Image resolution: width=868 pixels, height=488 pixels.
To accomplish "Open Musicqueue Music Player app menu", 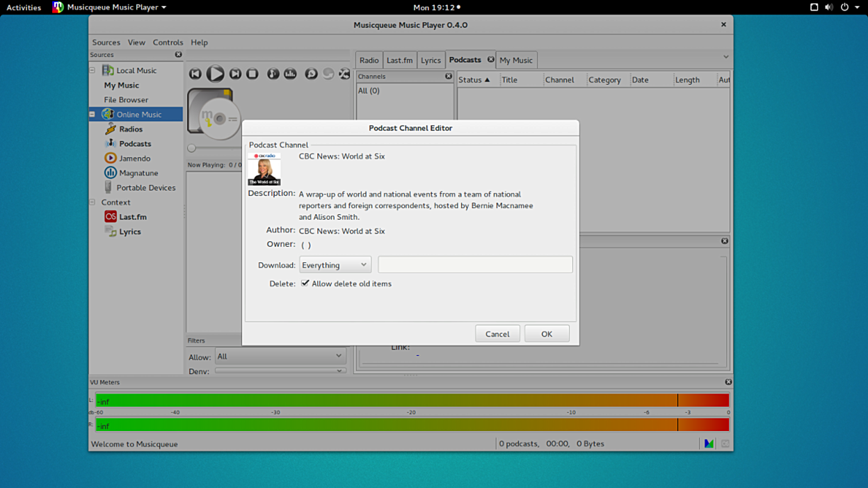I will tap(110, 7).
